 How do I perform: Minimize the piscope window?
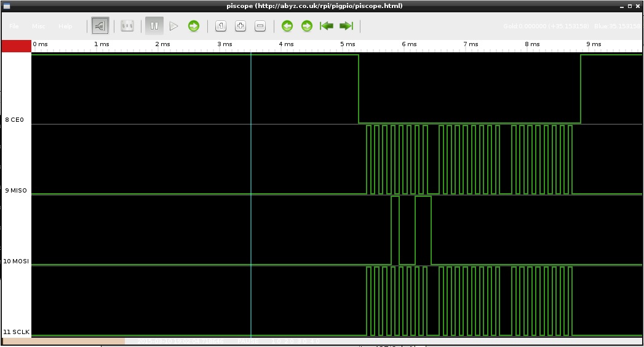click(622, 6)
